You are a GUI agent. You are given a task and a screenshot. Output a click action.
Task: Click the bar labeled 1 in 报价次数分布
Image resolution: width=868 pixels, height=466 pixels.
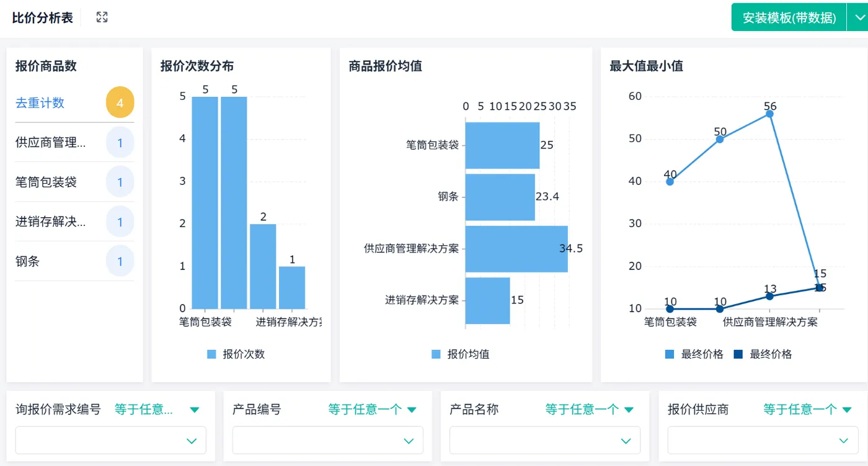[x=292, y=287]
